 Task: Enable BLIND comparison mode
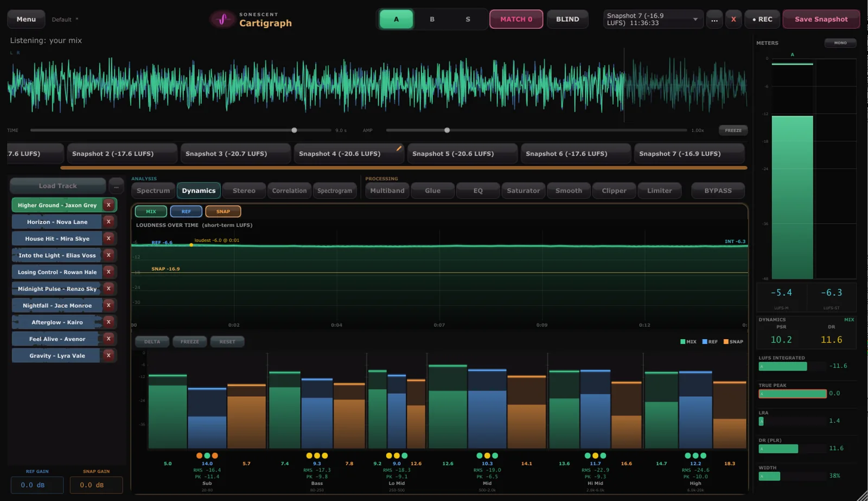pyautogui.click(x=567, y=19)
